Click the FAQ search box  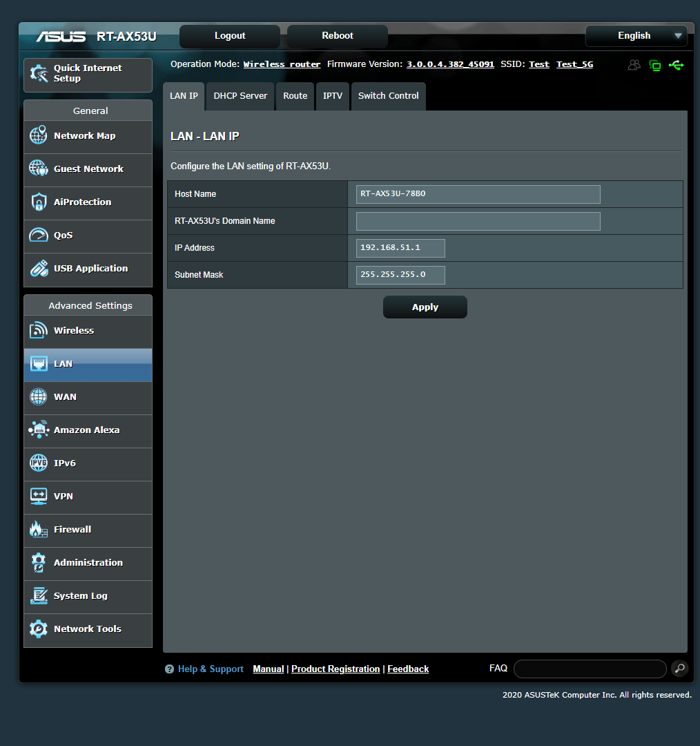590,669
